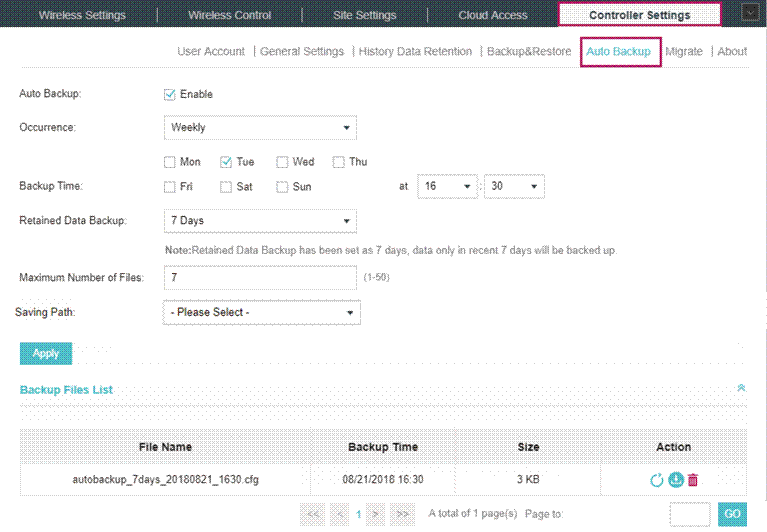Screen dimensions: 767x532
Task: Click the File Name column header
Action: pos(165,447)
